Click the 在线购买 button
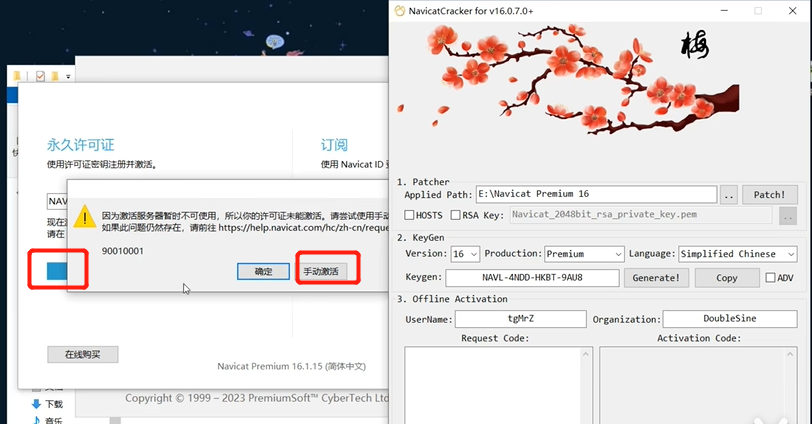812x424 pixels. [82, 355]
